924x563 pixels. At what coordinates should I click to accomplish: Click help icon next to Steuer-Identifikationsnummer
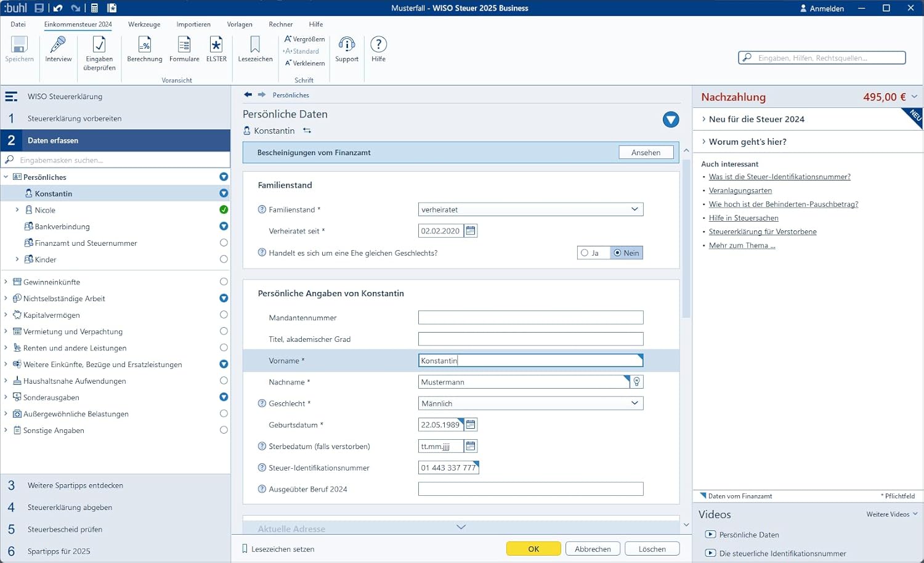pos(262,468)
